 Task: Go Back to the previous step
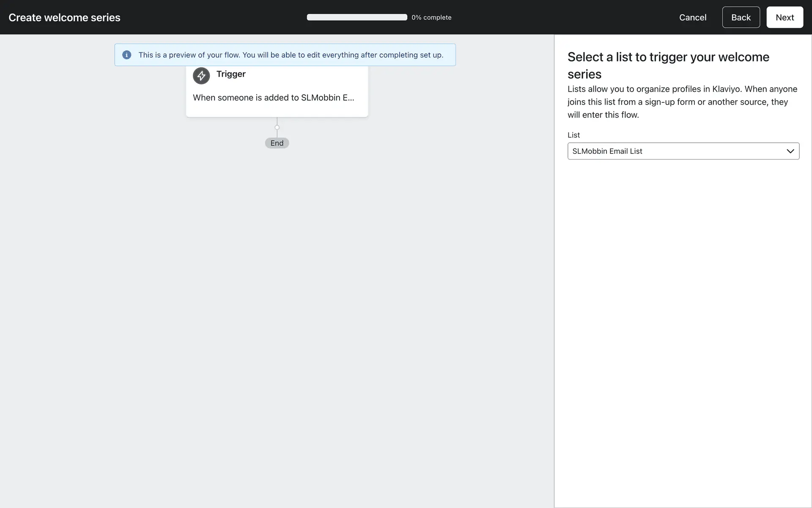point(741,17)
